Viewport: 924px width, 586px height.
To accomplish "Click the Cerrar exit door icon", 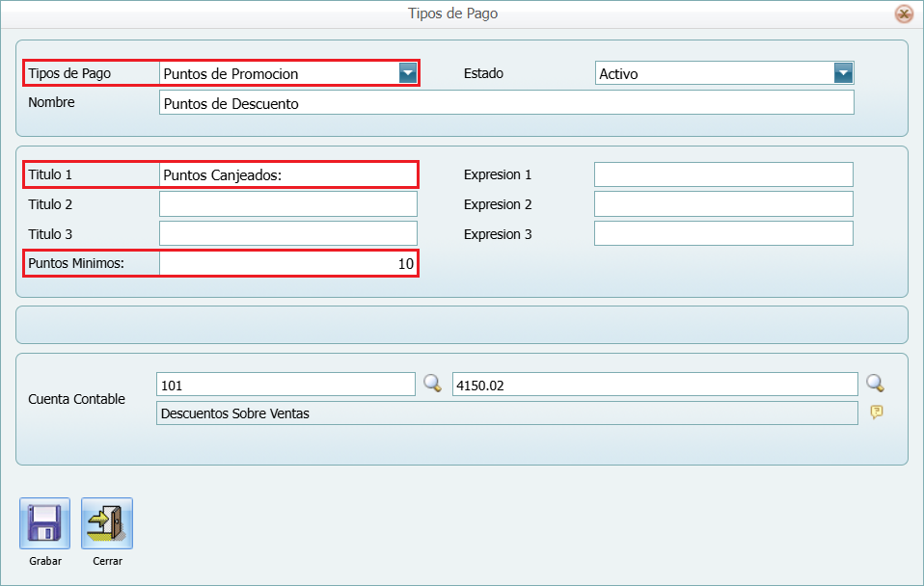I will point(107,523).
